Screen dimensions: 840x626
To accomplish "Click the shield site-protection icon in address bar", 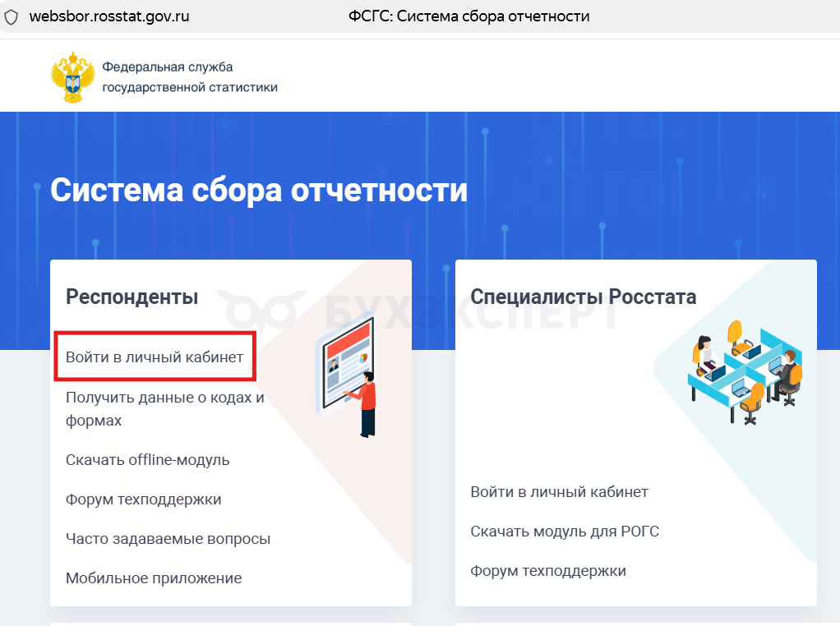I will click(12, 17).
